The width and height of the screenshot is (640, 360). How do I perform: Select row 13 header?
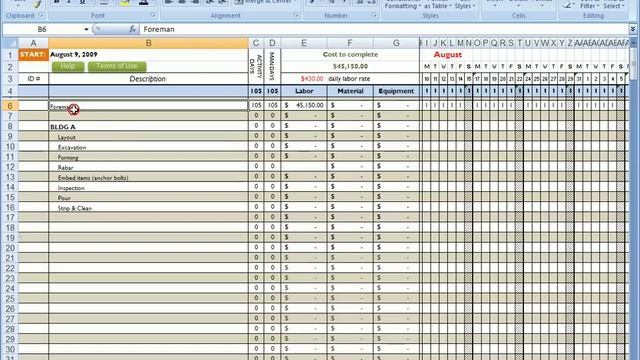tap(10, 177)
